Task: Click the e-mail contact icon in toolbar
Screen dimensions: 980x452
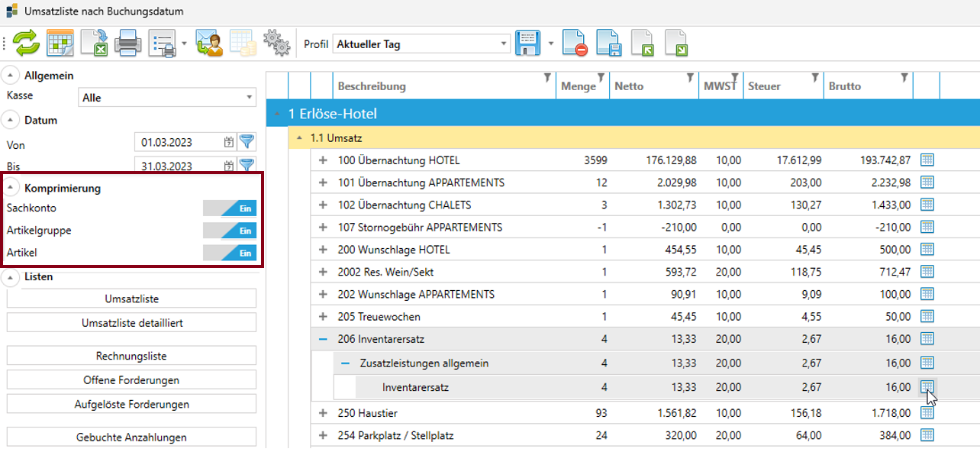Action: (208, 44)
